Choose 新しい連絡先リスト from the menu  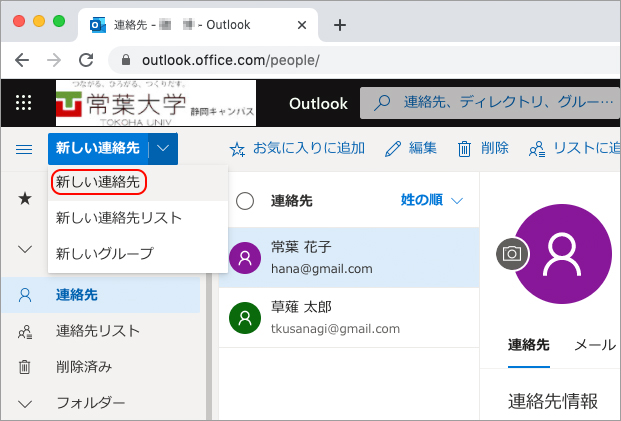click(118, 217)
